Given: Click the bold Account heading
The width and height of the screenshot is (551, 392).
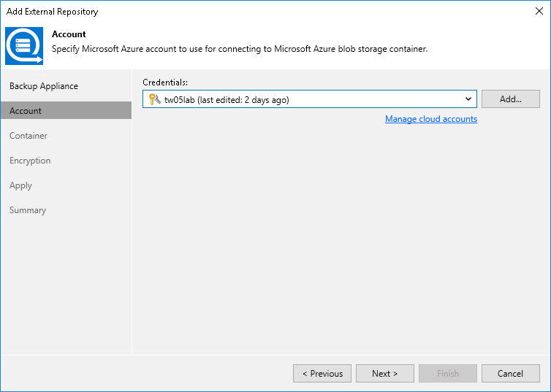Looking at the screenshot, I should point(69,34).
